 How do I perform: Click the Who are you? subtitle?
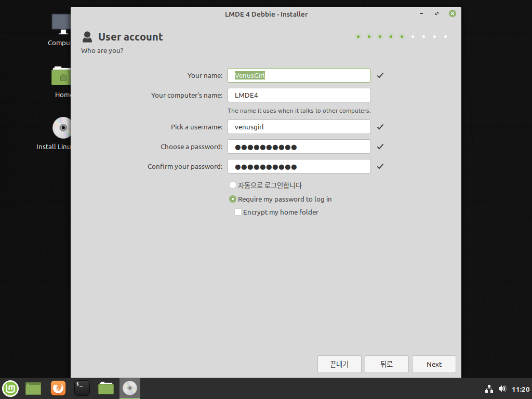(x=102, y=51)
